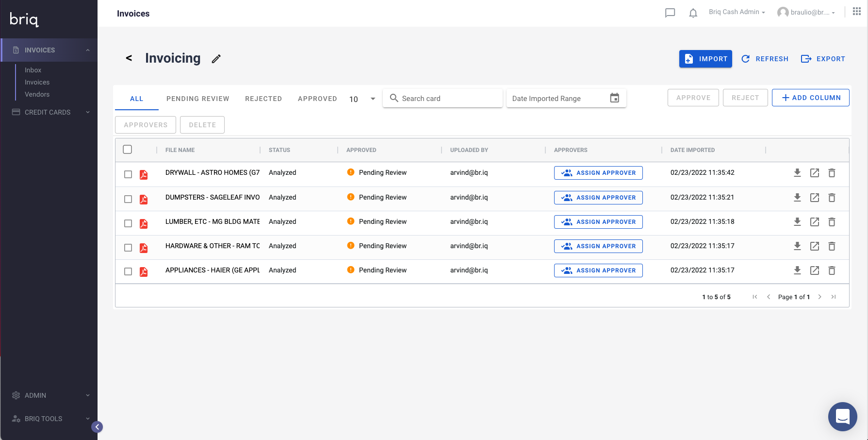The width and height of the screenshot is (868, 440).
Task: Assign an approver to the LUMBER invoice
Action: tap(598, 222)
